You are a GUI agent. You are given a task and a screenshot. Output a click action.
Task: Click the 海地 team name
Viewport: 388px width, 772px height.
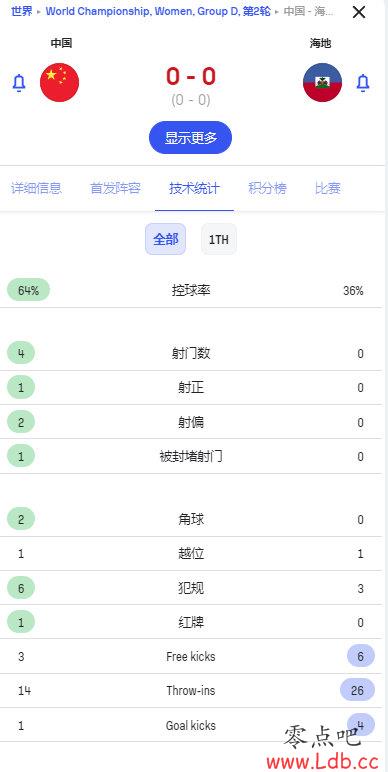321,43
